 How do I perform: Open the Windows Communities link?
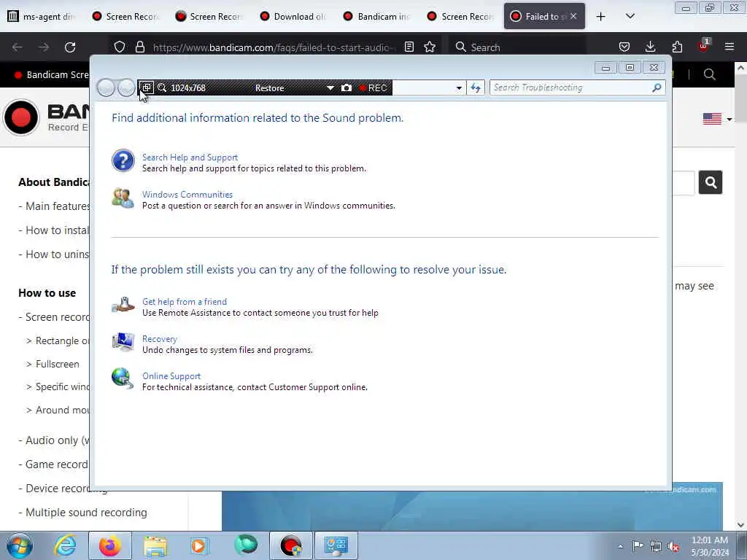(x=187, y=194)
